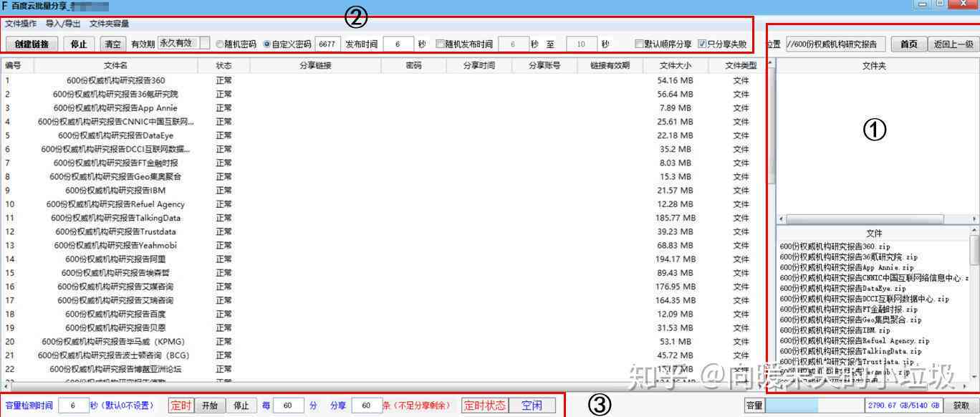Click the 获取 capacity button
980x417 pixels.
click(x=961, y=405)
